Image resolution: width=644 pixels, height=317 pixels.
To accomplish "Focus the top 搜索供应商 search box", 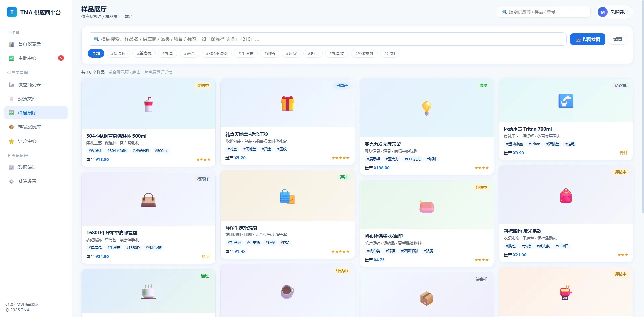I will point(544,12).
